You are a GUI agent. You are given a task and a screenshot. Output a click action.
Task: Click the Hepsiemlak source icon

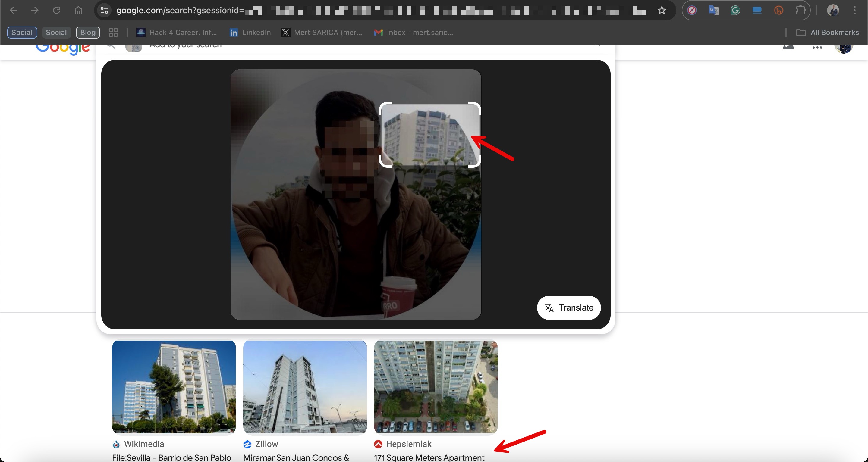tap(378, 444)
